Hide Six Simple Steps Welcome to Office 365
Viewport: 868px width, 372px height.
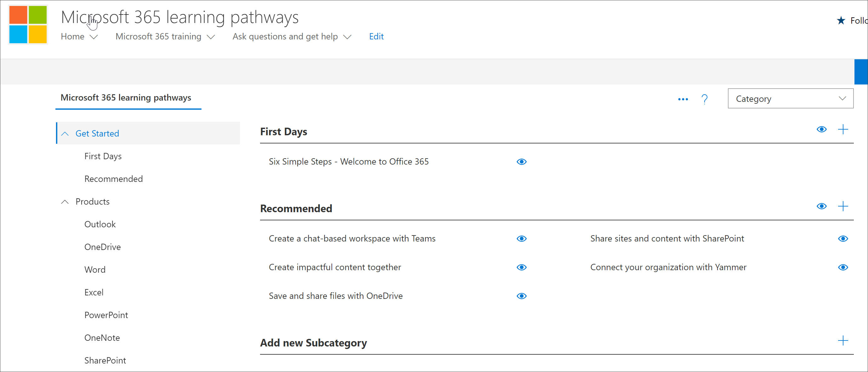click(x=520, y=161)
